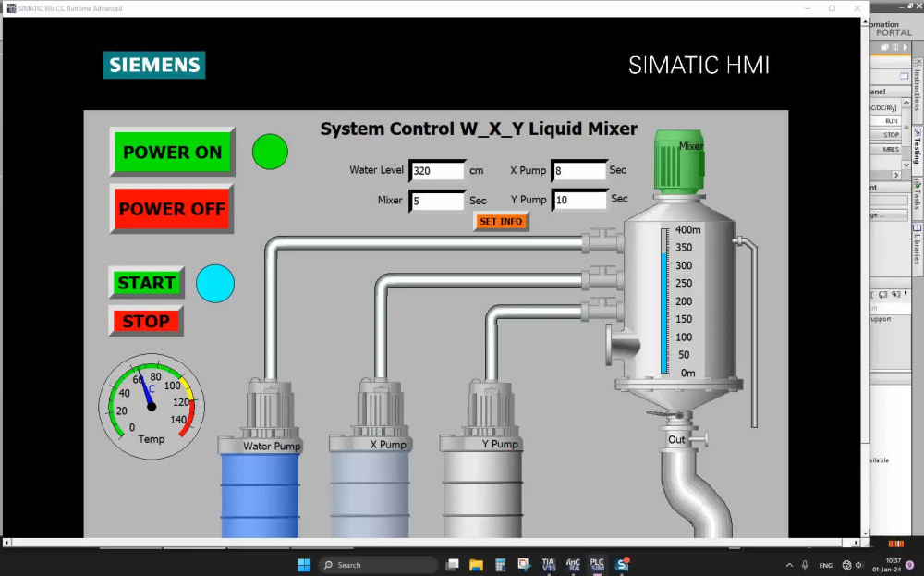Open PLC SIM from the taskbar
Viewport: 924px width, 576px height.
point(597,565)
